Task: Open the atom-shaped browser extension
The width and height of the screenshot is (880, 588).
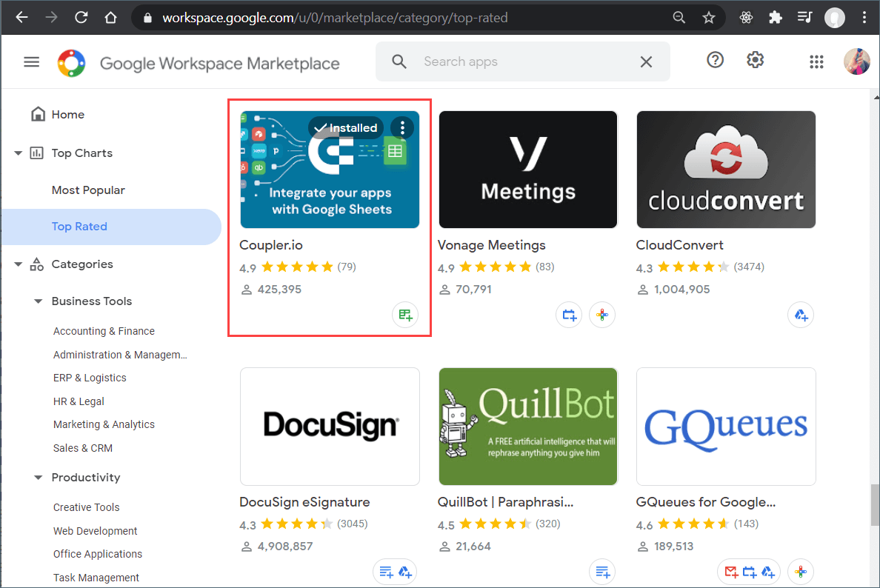Action: pyautogui.click(x=746, y=17)
